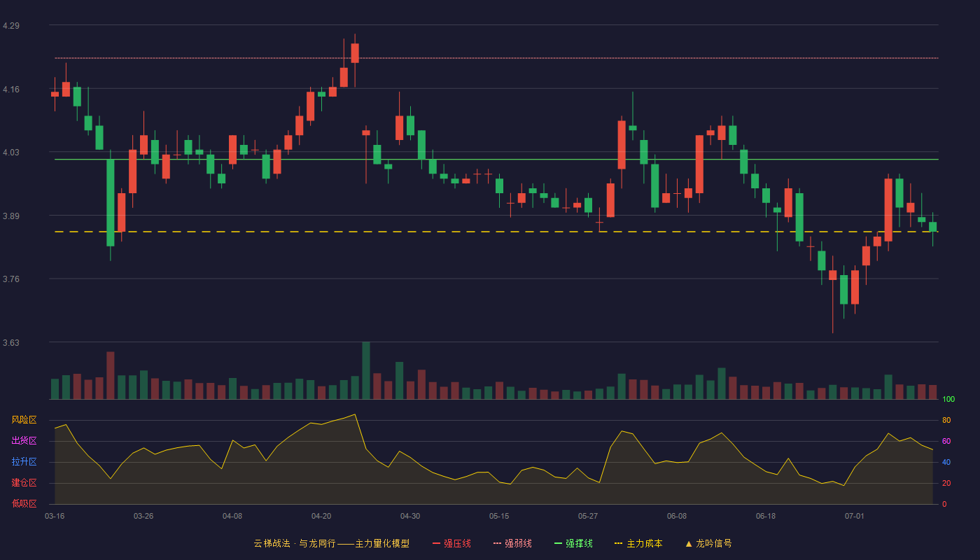
Task: Click the tallest green volume bar
Action: [366, 370]
